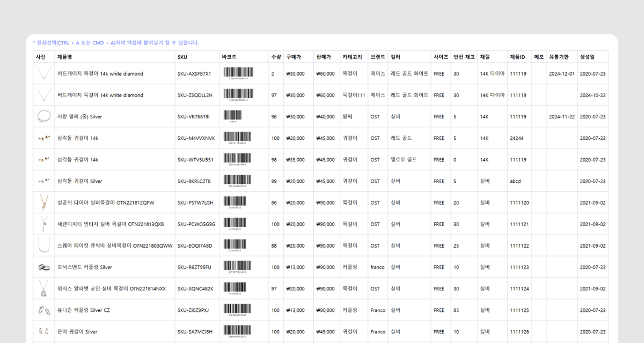
Task: Select the SKU column header
Action: point(182,57)
